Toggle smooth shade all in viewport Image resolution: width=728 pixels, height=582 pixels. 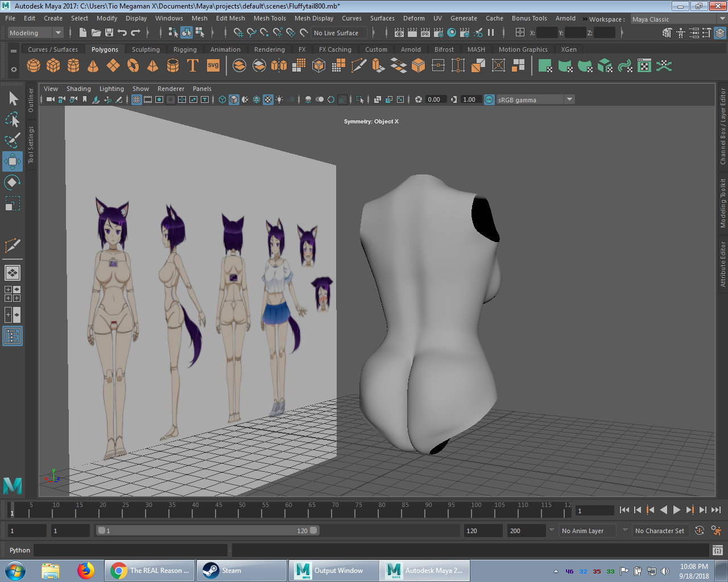pyautogui.click(x=234, y=99)
